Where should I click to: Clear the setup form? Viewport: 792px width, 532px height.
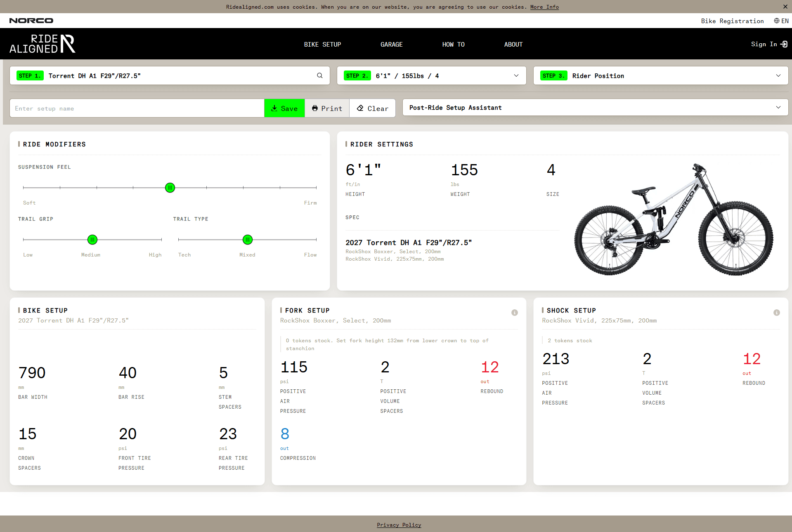coord(372,108)
